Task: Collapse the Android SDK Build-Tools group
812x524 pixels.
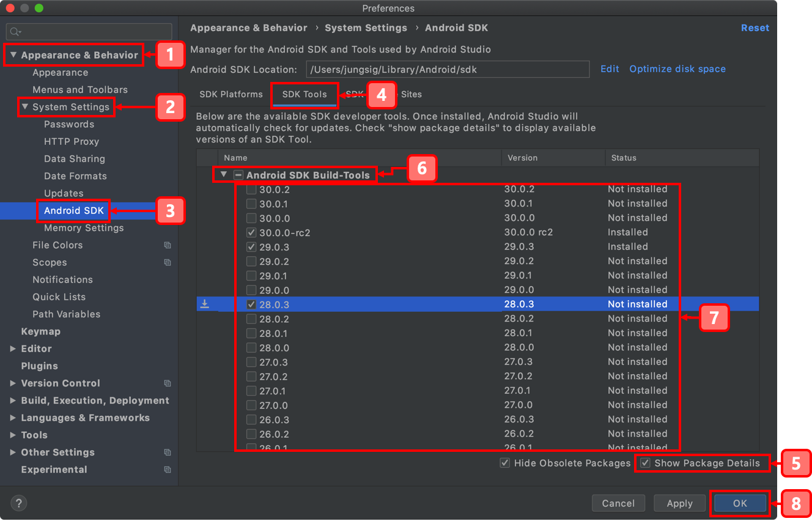Action: pos(224,175)
